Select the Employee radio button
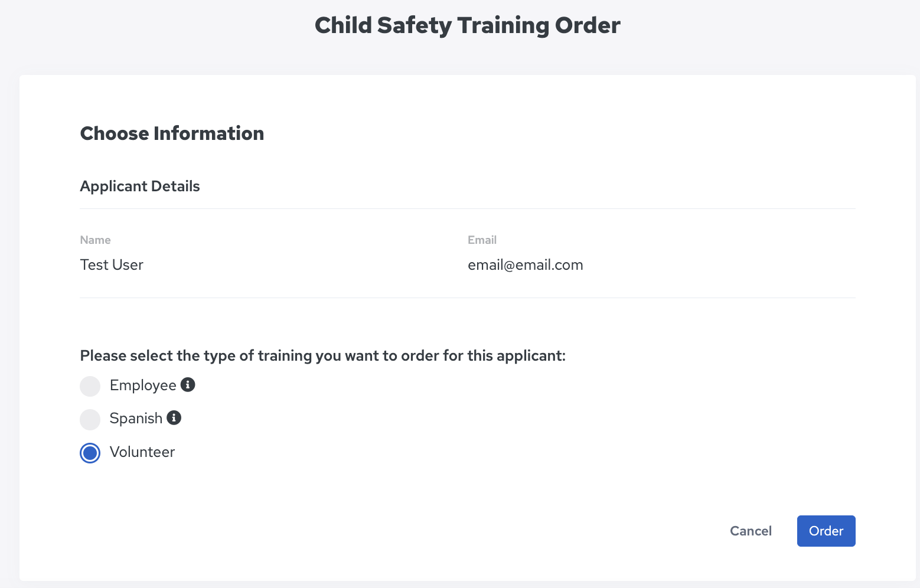This screenshot has width=920, height=588. click(x=90, y=386)
